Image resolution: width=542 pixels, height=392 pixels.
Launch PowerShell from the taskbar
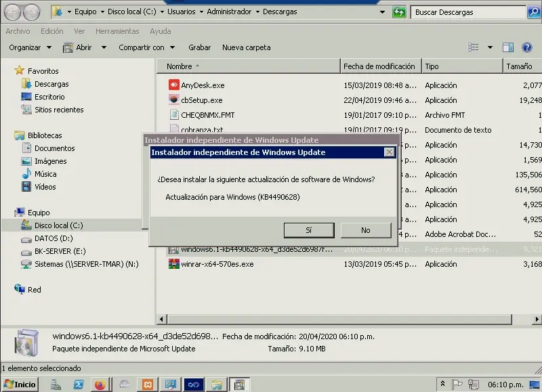(78, 385)
